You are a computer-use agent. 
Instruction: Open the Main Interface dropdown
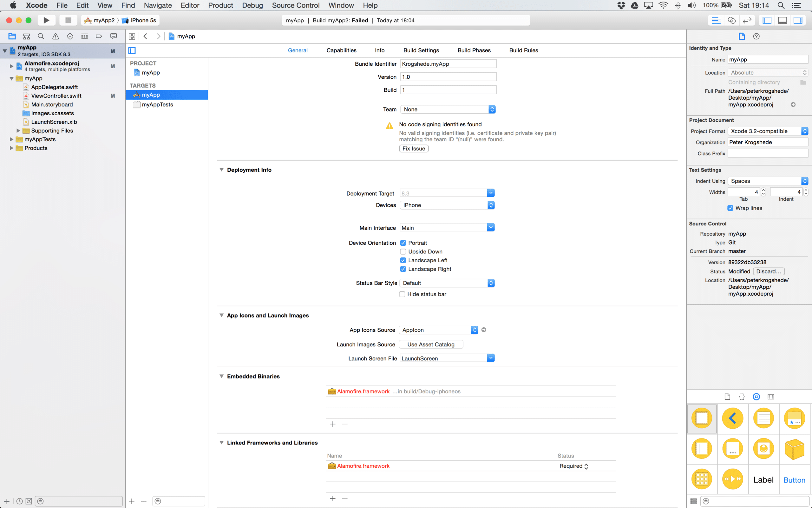click(491, 227)
